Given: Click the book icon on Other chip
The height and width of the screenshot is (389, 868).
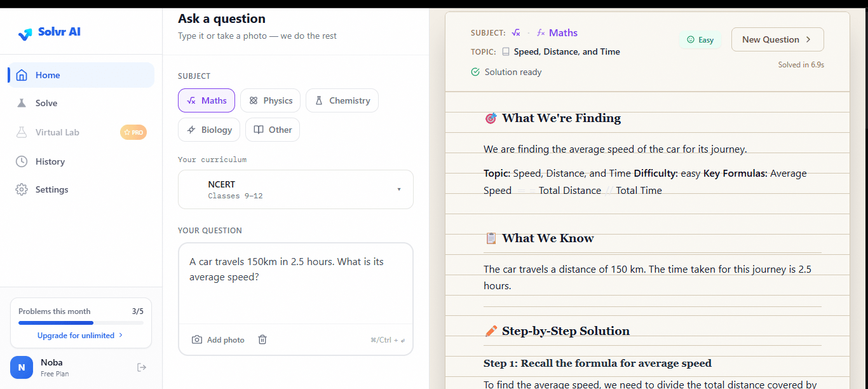Looking at the screenshot, I should tap(259, 130).
